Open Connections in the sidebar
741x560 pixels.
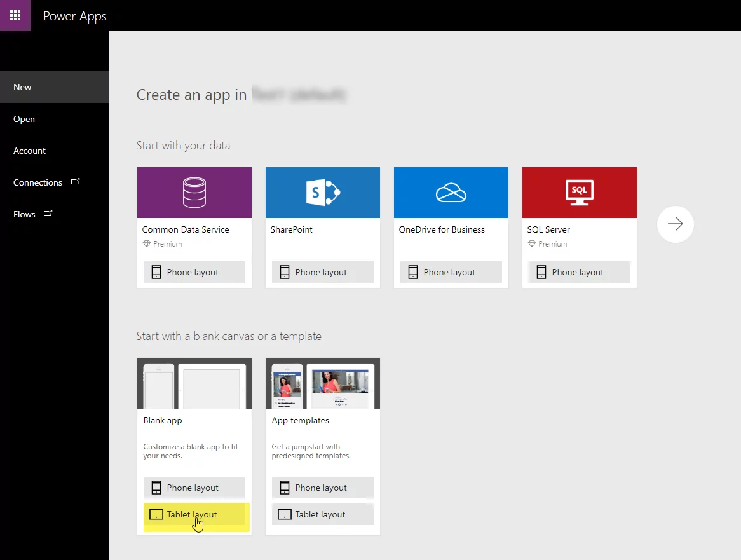coord(55,182)
